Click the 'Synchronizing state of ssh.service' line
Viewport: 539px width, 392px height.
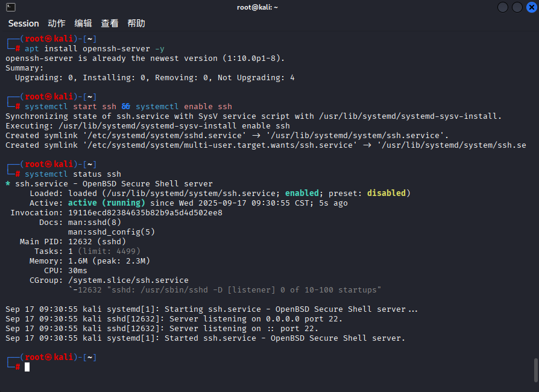click(253, 116)
